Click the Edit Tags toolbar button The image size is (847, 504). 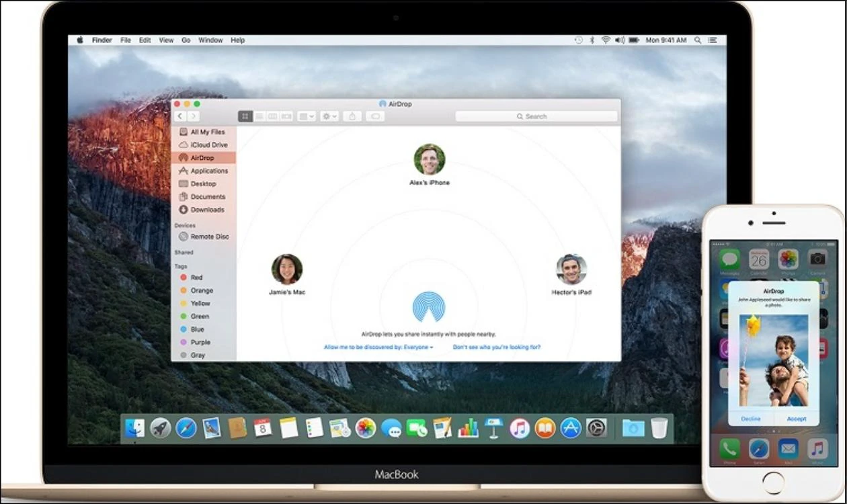click(375, 116)
